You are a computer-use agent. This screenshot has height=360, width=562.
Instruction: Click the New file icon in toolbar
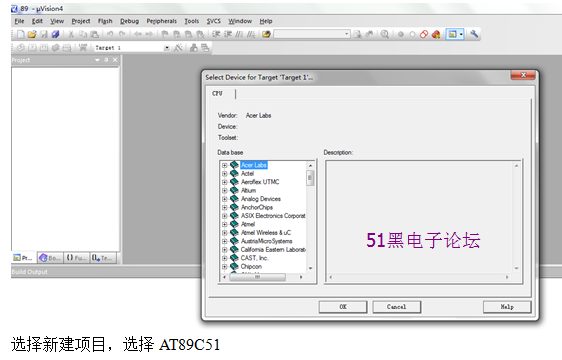pyautogui.click(x=21, y=34)
